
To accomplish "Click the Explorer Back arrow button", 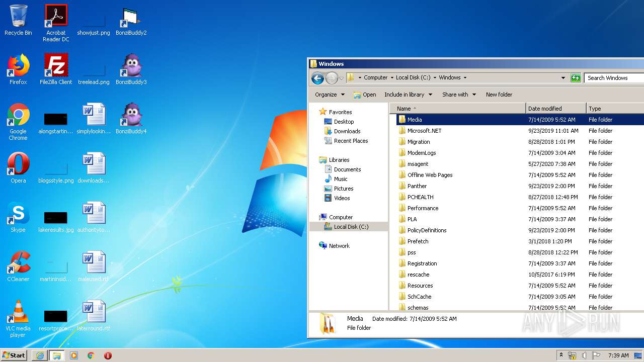I will 317,78.
